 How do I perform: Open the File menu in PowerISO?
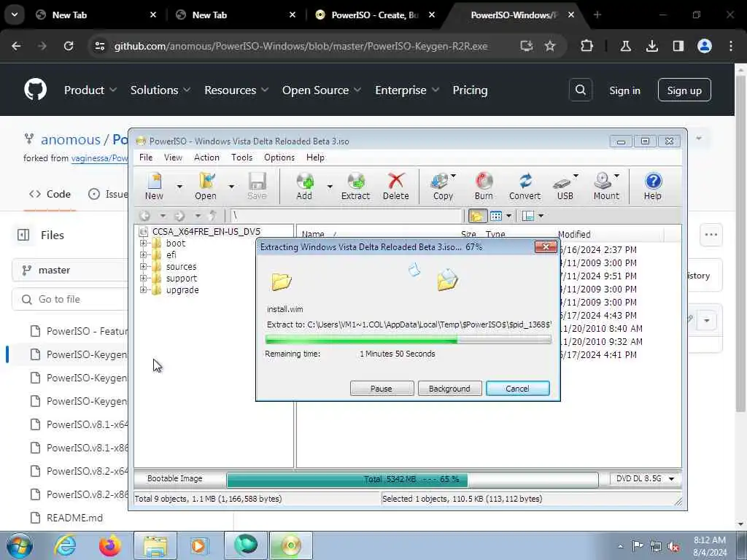pos(146,157)
